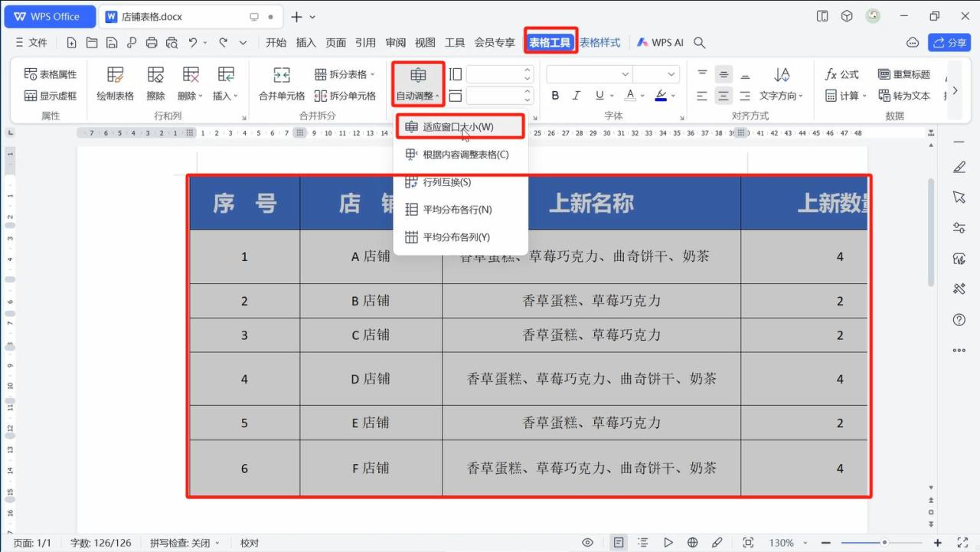Image resolution: width=980 pixels, height=552 pixels.
Task: Click 合并单元格 merge cells
Action: click(x=282, y=83)
